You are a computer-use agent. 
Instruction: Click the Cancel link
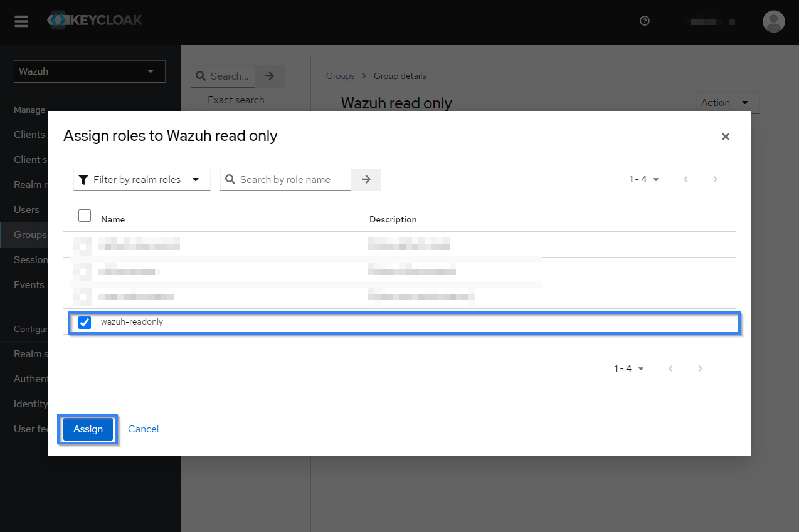point(143,429)
